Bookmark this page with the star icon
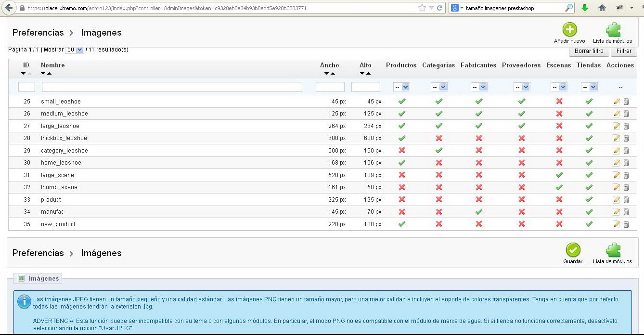Viewport: 644px width, 335px height. (422, 8)
